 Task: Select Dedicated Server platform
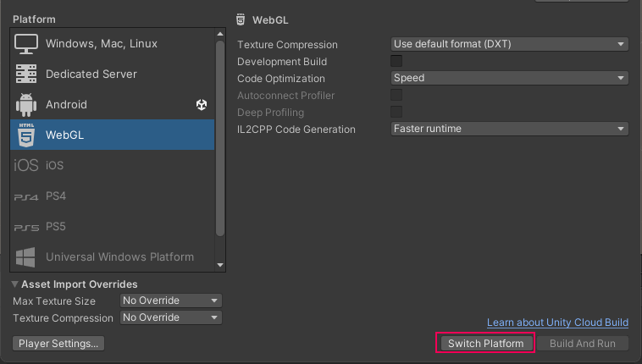pos(112,74)
